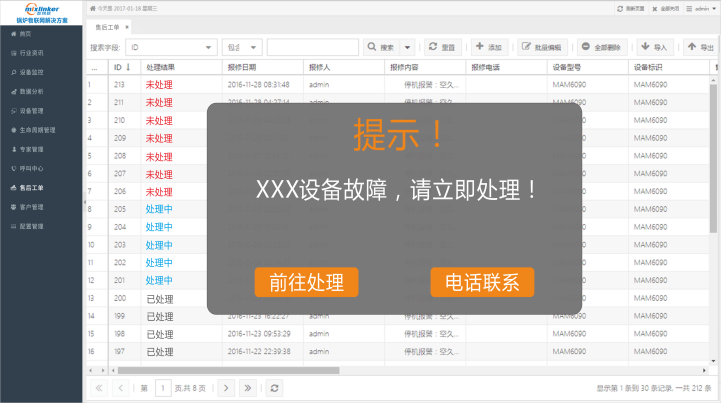Go to the next page of results
Image resolution: width=721 pixels, height=403 pixels.
pyautogui.click(x=226, y=387)
